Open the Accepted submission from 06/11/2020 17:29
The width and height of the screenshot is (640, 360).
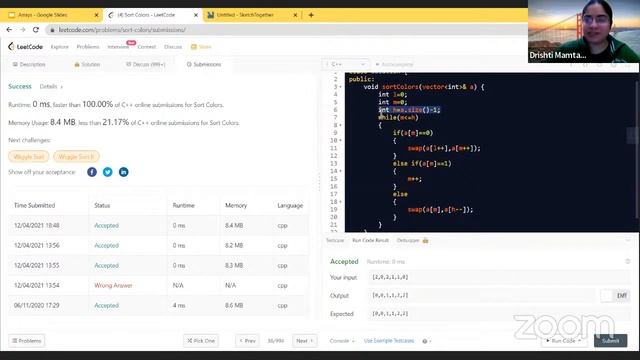[106, 305]
